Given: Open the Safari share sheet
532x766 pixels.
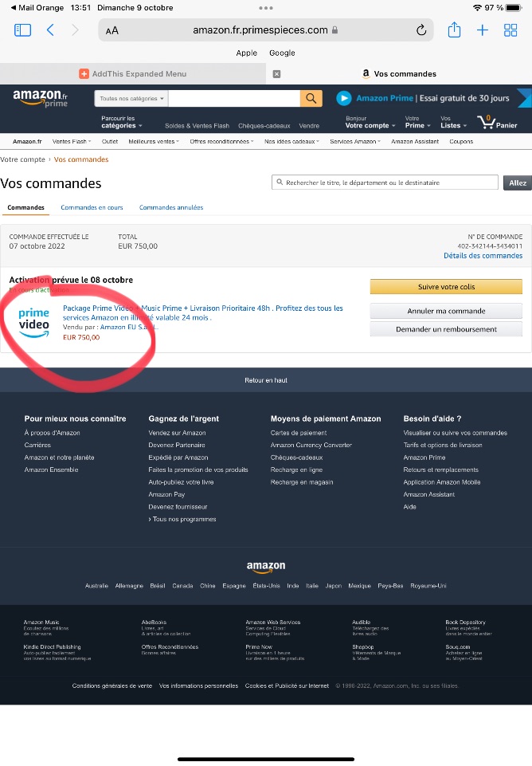Looking at the screenshot, I should tap(455, 29).
